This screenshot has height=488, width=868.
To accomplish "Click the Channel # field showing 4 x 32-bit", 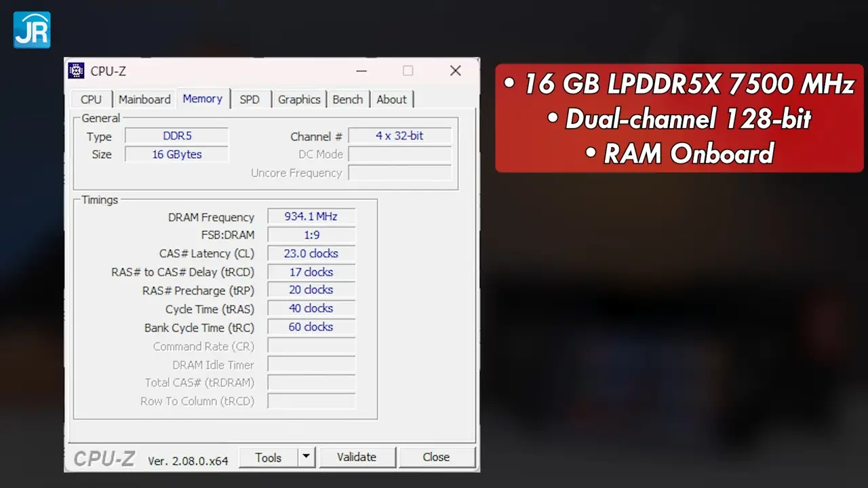I will click(400, 136).
